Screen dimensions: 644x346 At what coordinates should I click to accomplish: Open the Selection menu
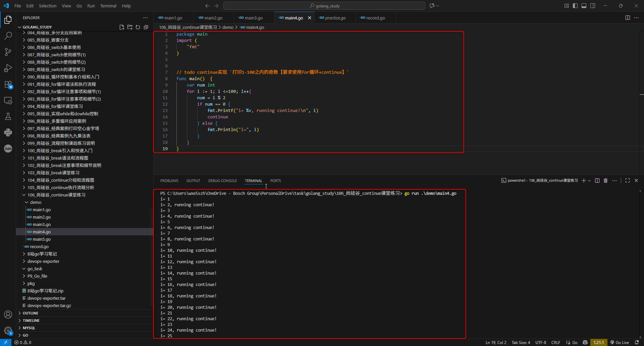[x=48, y=6]
